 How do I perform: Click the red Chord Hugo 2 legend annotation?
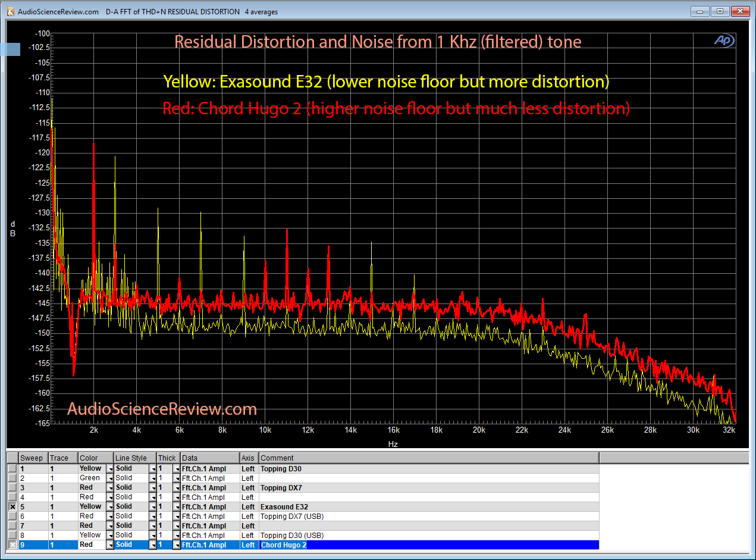tap(396, 109)
